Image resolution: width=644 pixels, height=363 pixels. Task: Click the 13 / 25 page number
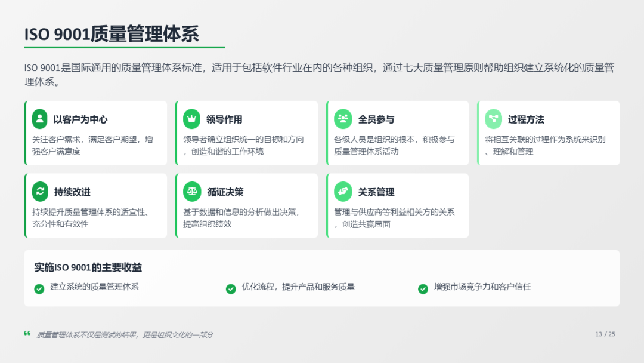pyautogui.click(x=605, y=334)
